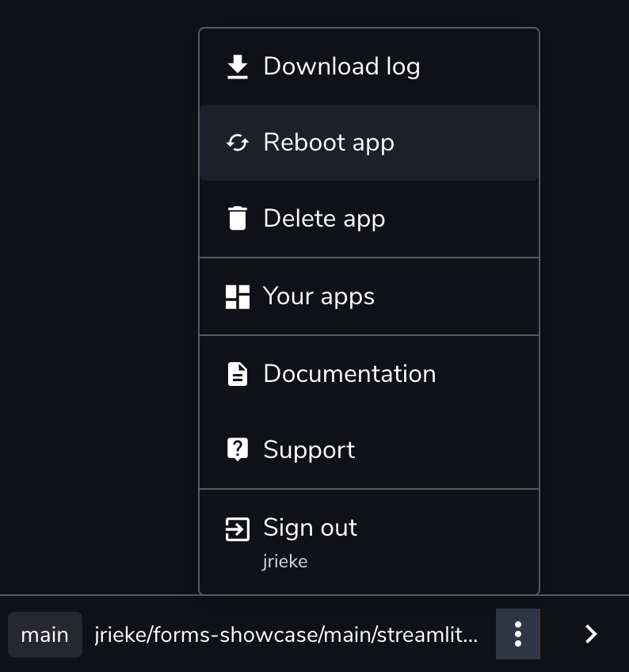Toggle the three-dot options menu button
Screen dimensions: 629x672
point(518,634)
